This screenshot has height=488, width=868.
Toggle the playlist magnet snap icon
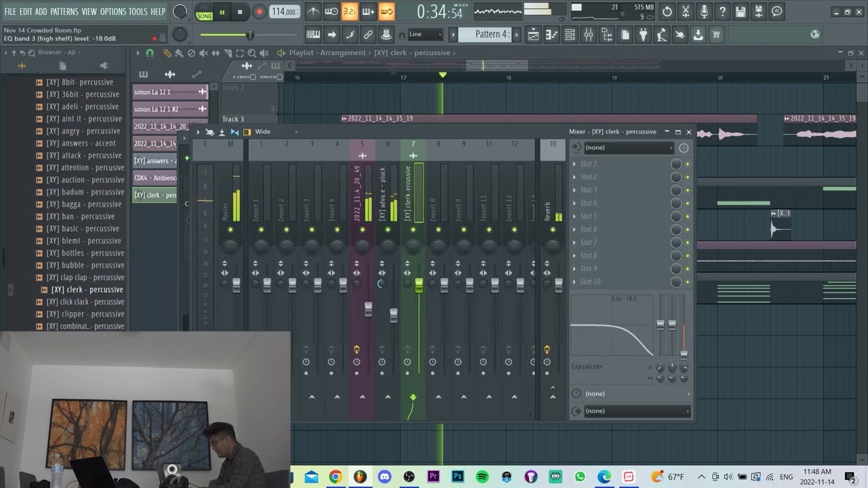point(150,53)
